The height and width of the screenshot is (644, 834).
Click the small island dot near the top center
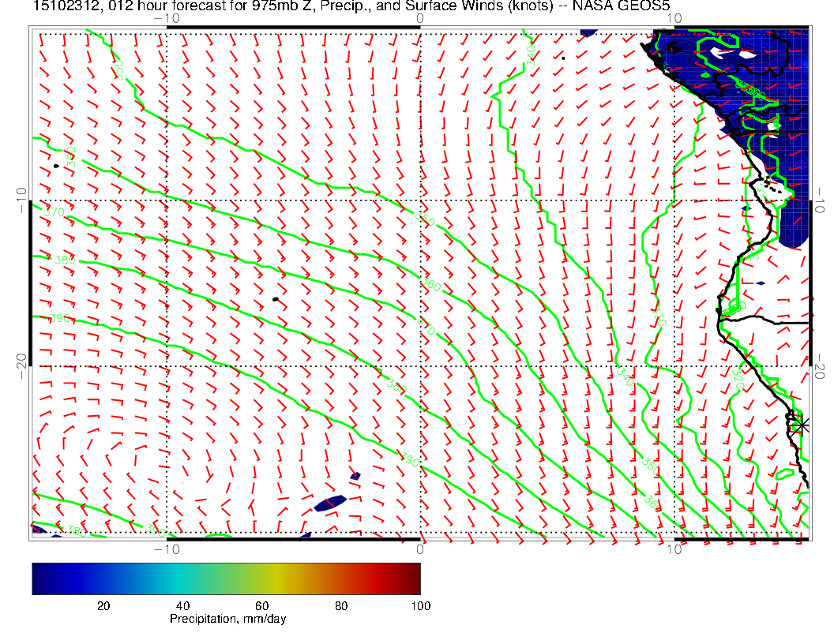click(x=563, y=58)
